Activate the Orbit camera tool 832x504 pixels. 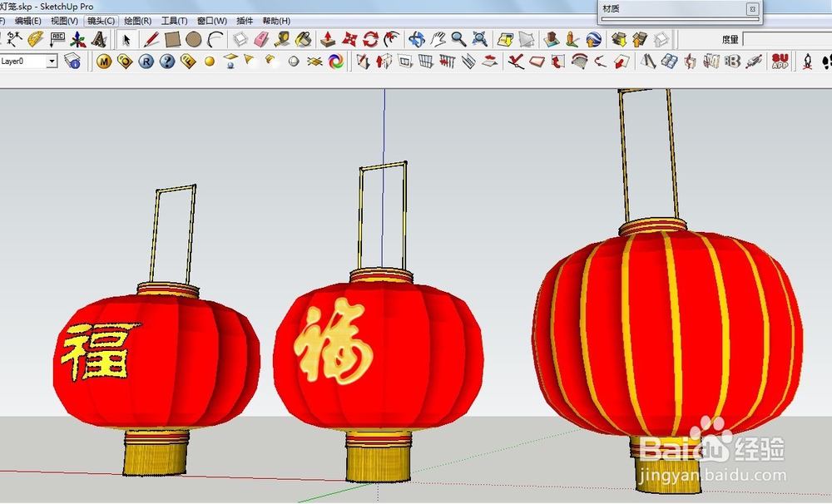click(417, 40)
